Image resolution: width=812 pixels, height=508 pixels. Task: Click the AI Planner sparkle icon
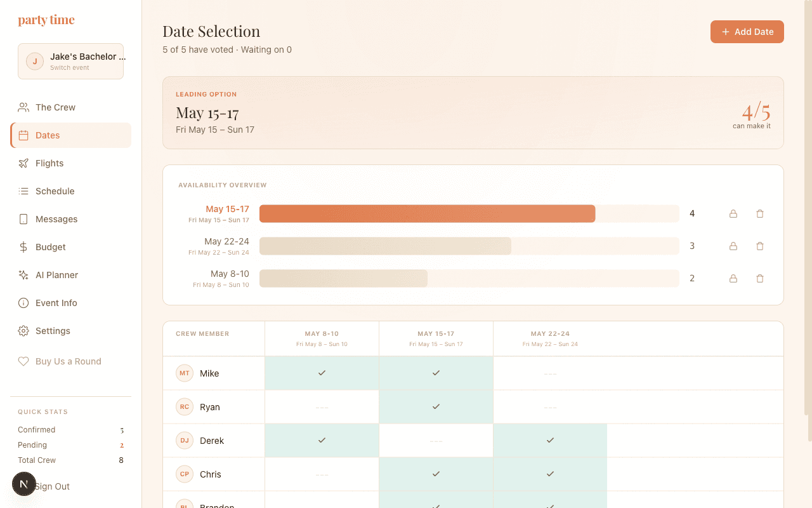click(x=23, y=275)
